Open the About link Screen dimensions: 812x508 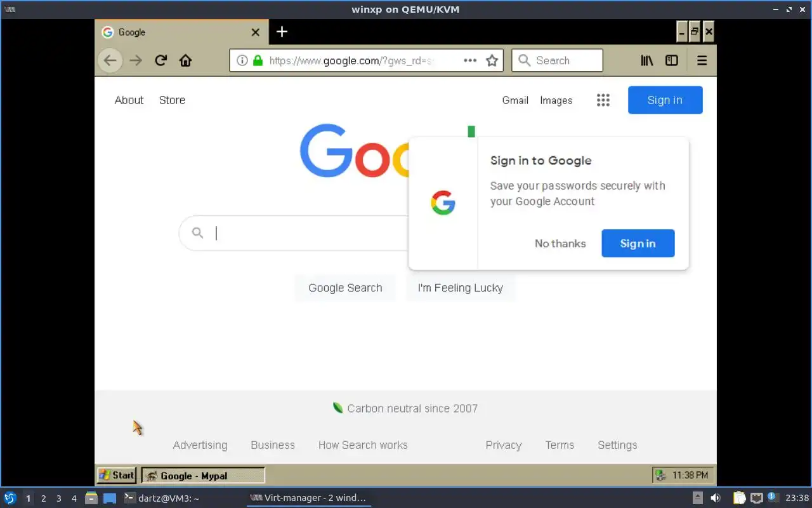point(129,100)
